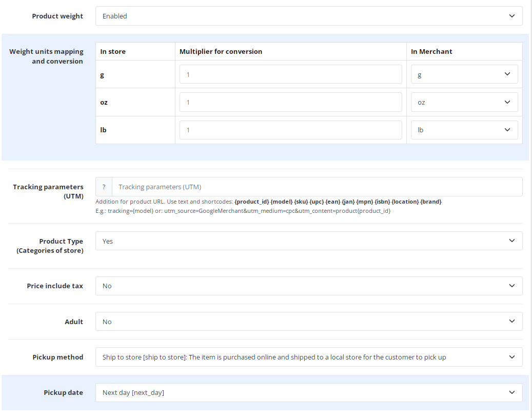Open the Pickup method dropdown
The height and width of the screenshot is (418, 532).
[309, 357]
